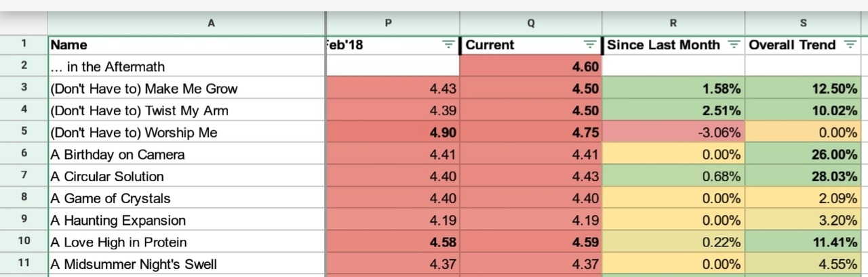Open the Overall Trend filter icon

(x=850, y=45)
